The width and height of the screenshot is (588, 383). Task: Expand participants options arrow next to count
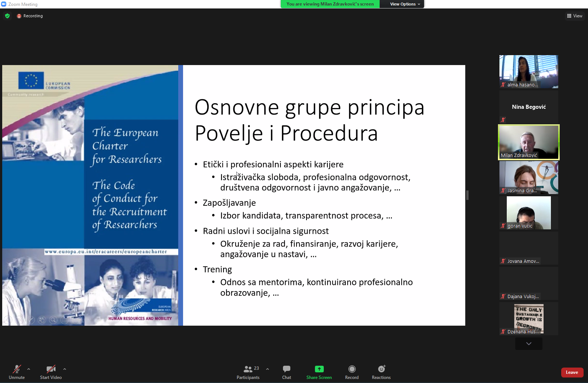pos(268,369)
